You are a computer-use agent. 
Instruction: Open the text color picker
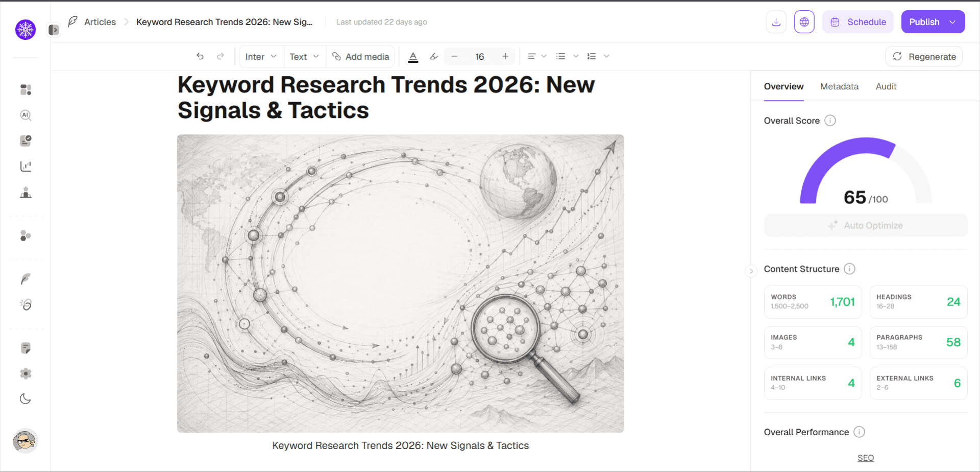pos(413,57)
